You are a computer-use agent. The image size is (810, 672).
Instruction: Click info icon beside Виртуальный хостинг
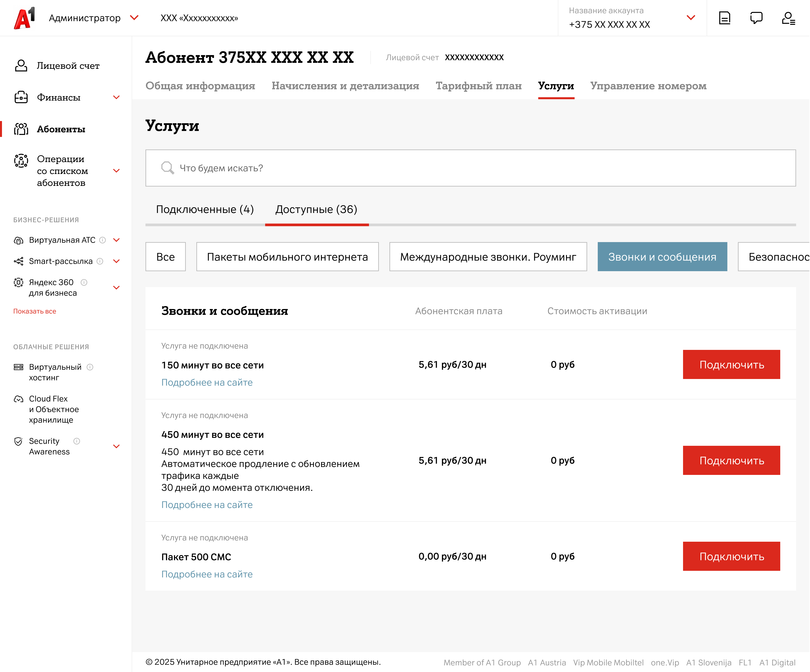(x=90, y=367)
